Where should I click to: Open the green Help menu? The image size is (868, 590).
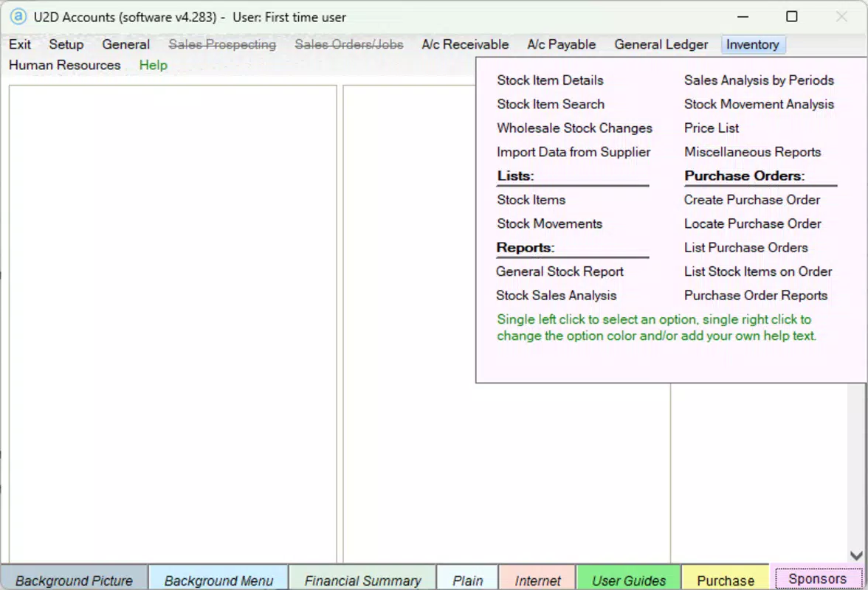pyautogui.click(x=154, y=65)
